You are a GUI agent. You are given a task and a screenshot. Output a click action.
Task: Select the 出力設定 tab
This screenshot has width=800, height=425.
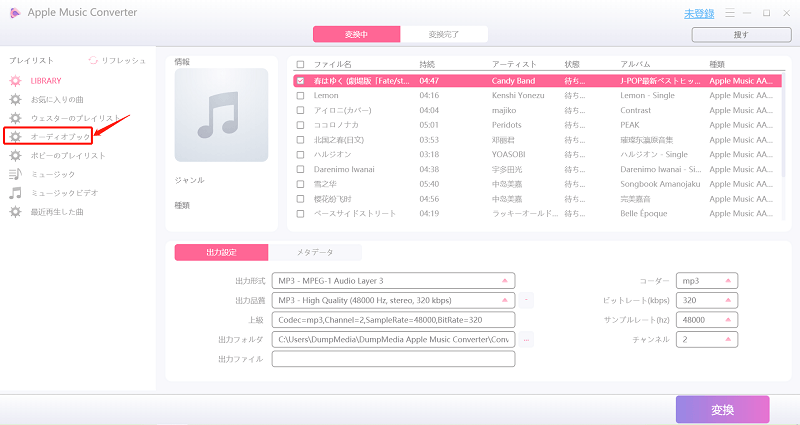tap(221, 252)
